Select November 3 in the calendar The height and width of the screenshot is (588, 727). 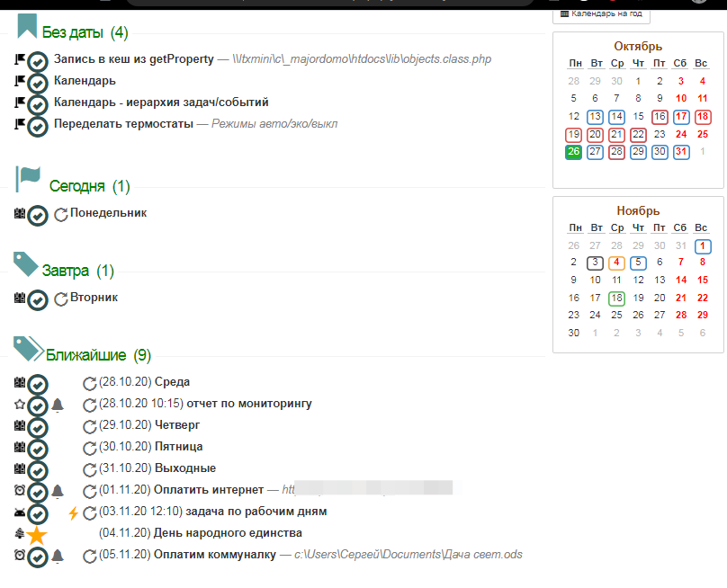(595, 263)
